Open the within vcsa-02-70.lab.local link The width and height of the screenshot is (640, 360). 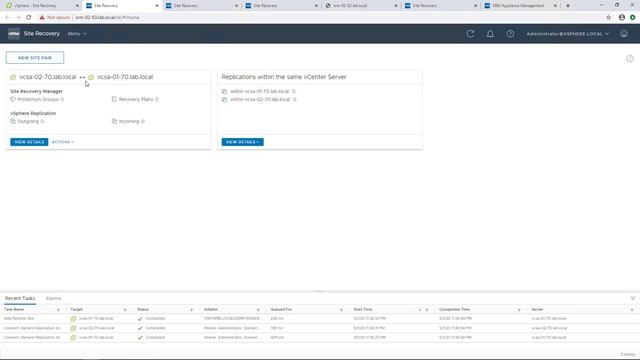(263, 100)
